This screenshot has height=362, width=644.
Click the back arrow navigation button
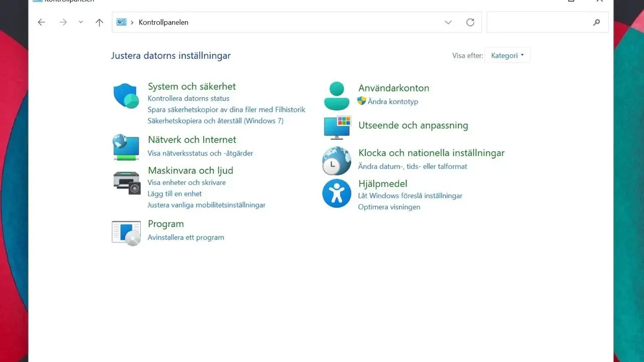point(41,22)
